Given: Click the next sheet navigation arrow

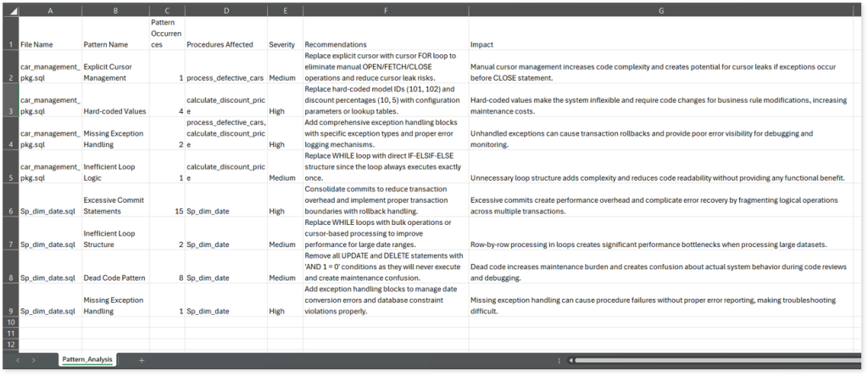Looking at the screenshot, I should coord(33,360).
